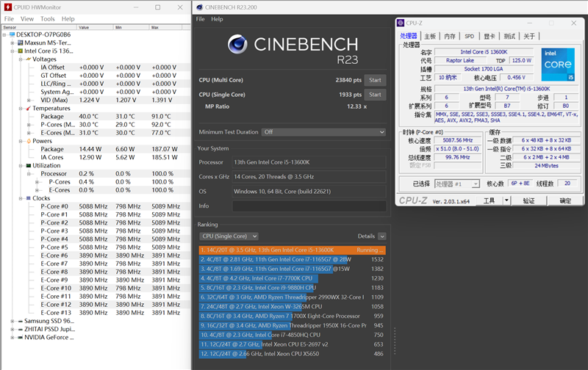Open the Minimum Test Duration dropdown
588x370 pixels.
(x=323, y=132)
